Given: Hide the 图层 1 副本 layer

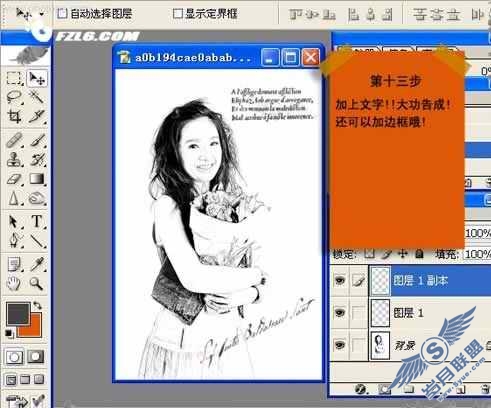Looking at the screenshot, I should point(340,280).
